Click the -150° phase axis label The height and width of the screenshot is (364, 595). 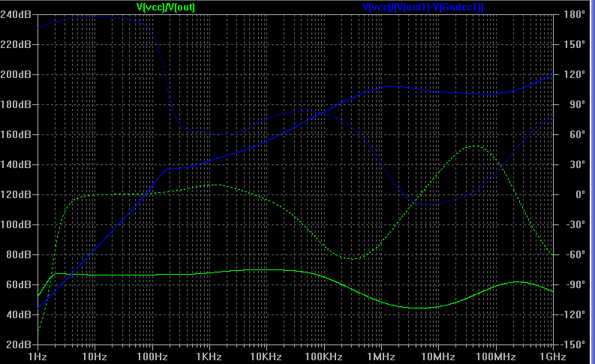(x=572, y=344)
